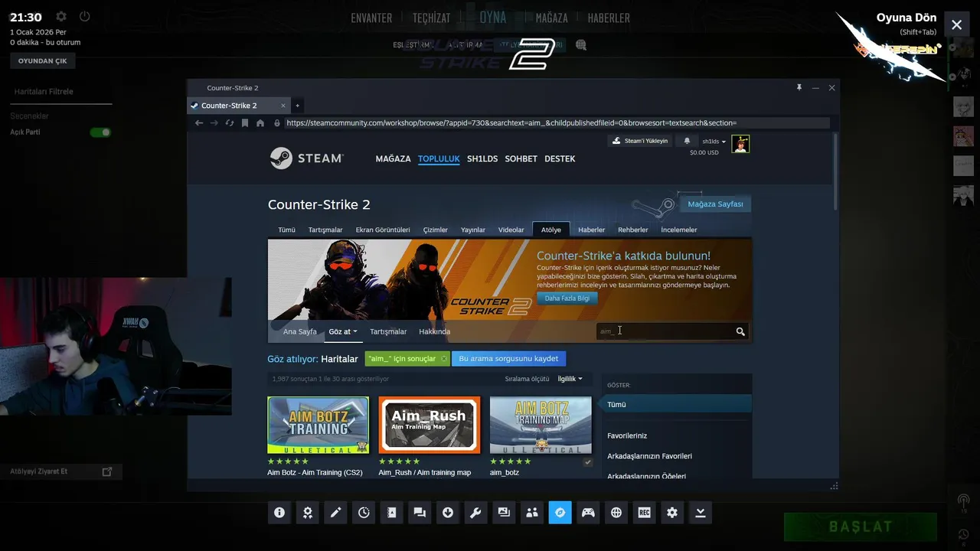The height and width of the screenshot is (551, 980).
Task: Pin the Counter-Strike 2 browser window
Action: (x=799, y=88)
